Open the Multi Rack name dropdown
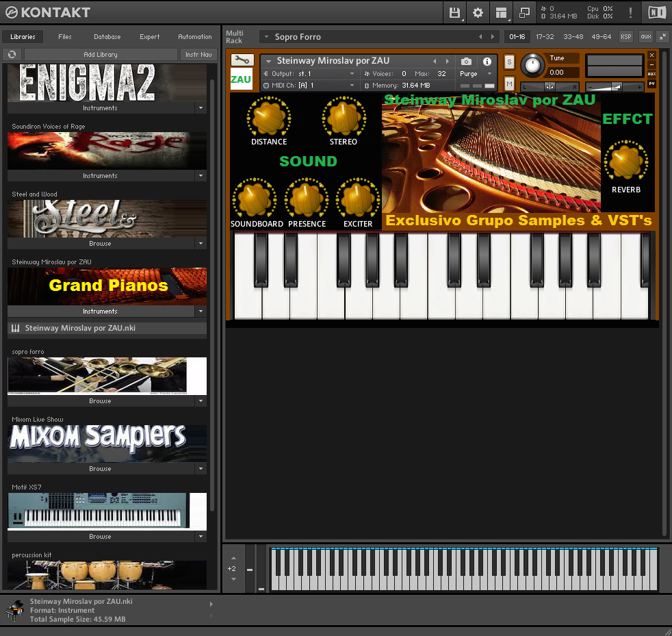 point(267,37)
